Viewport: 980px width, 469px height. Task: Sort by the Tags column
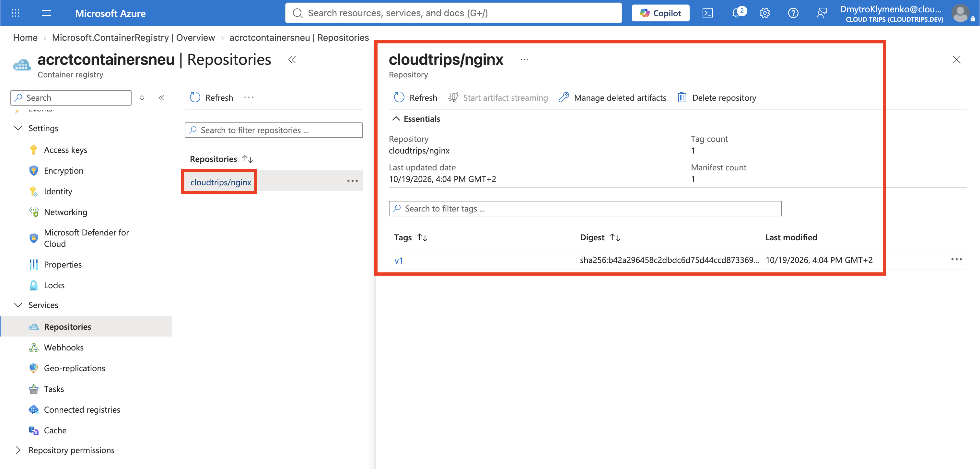(x=411, y=237)
